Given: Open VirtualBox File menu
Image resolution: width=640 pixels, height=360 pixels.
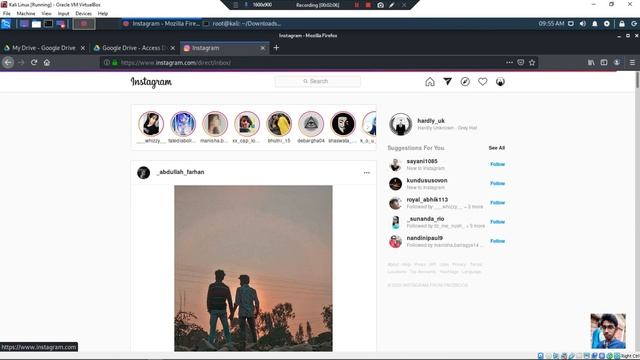Looking at the screenshot, I should (x=7, y=13).
